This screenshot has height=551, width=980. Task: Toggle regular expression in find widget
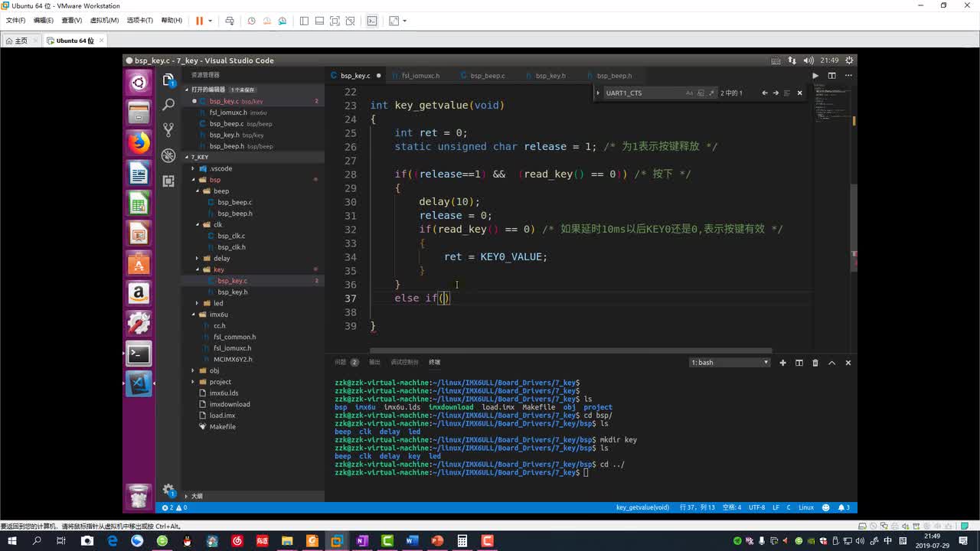(710, 93)
